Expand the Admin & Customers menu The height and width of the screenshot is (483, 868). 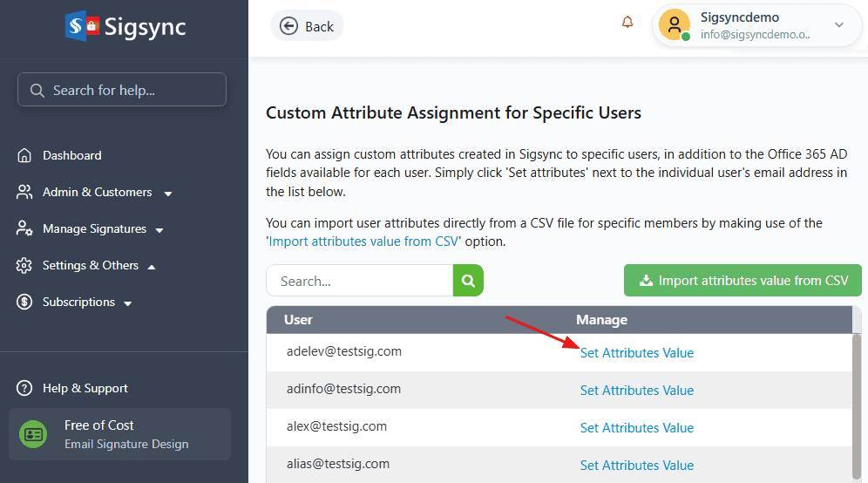click(x=168, y=193)
